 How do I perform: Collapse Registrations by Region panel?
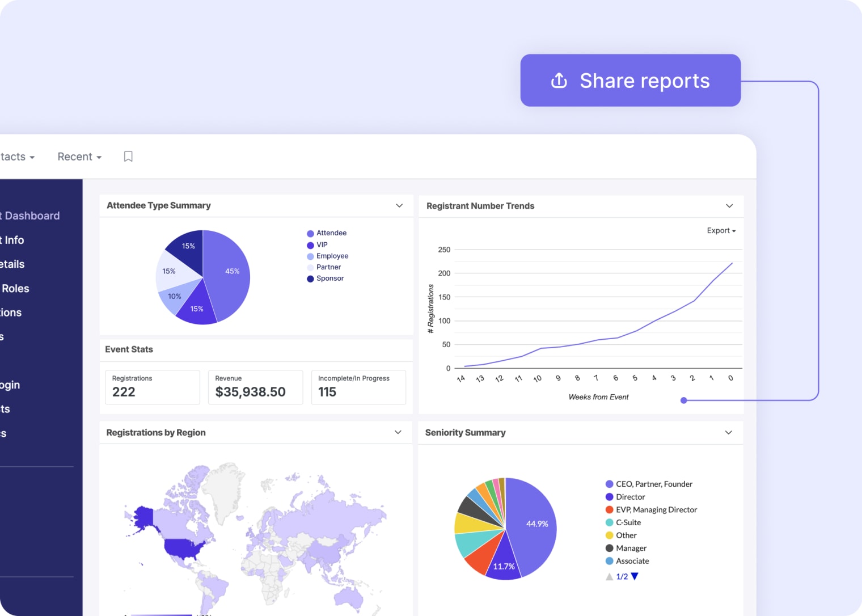click(x=398, y=432)
